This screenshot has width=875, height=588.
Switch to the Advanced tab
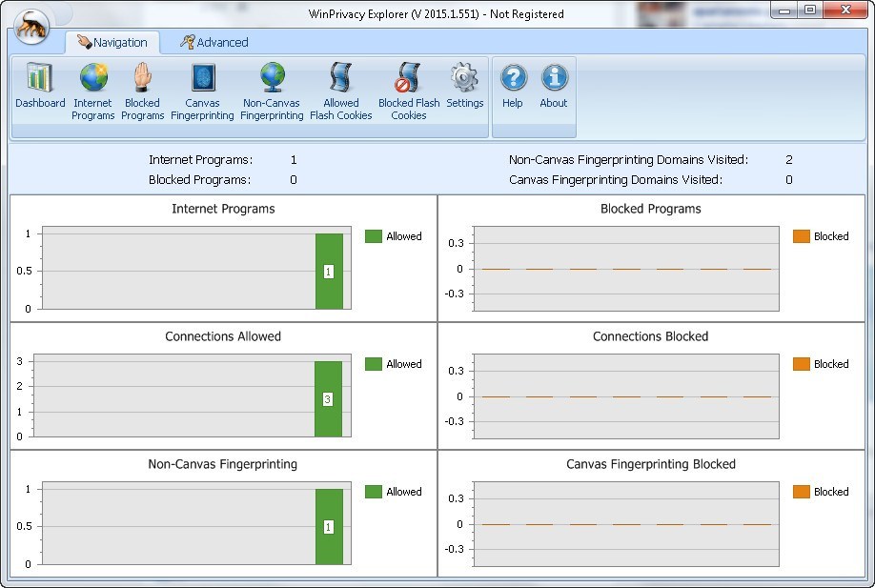click(214, 42)
